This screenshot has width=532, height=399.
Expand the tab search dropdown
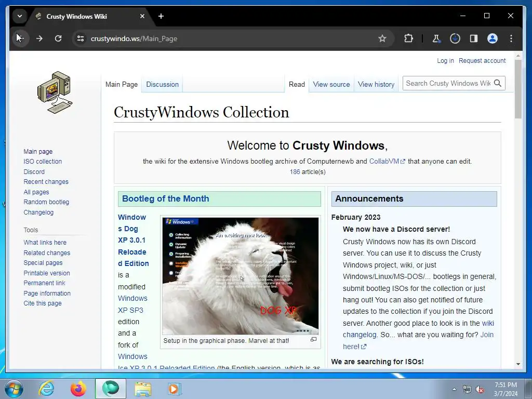(20, 16)
